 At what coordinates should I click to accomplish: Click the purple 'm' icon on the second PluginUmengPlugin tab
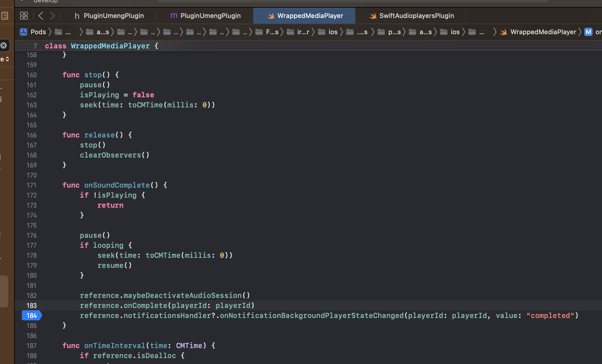click(x=173, y=16)
